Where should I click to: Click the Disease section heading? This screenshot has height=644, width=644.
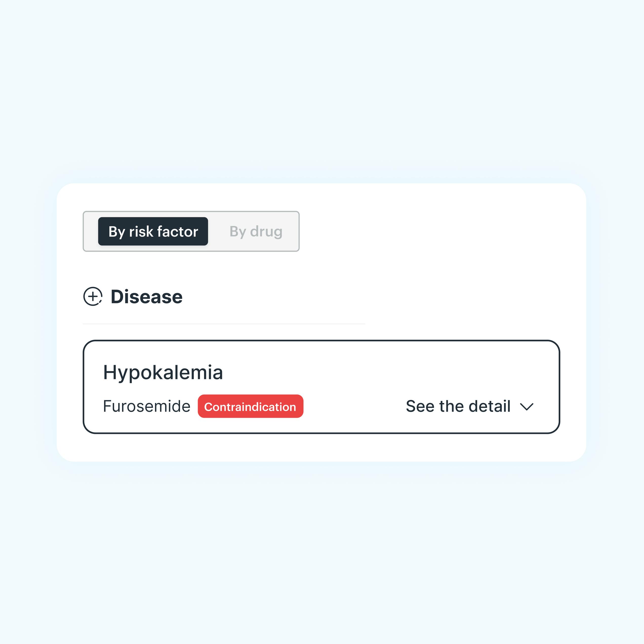pyautogui.click(x=146, y=297)
